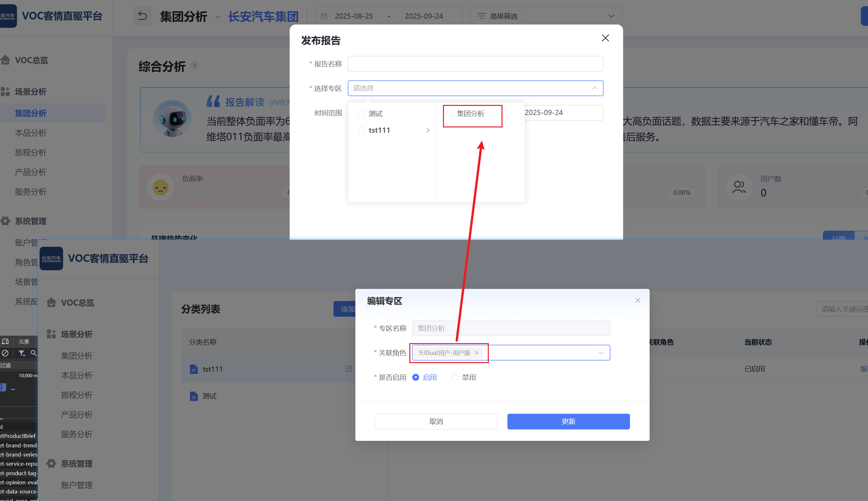Click the 报告名称 input field
868x501 pixels.
(475, 64)
